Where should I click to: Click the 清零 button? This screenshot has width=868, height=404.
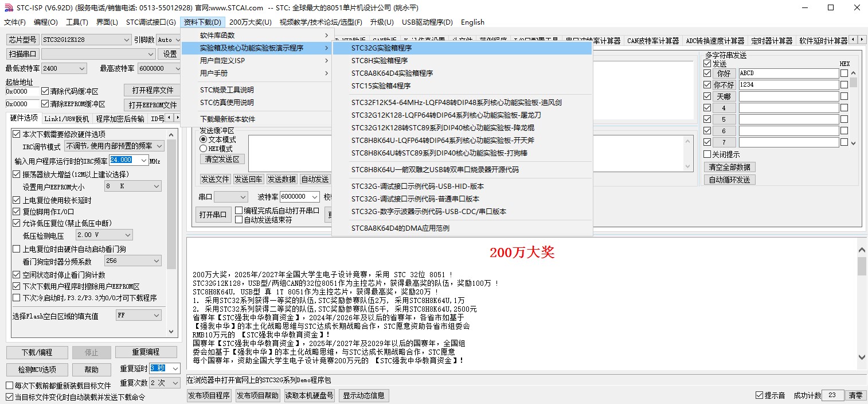tap(855, 395)
